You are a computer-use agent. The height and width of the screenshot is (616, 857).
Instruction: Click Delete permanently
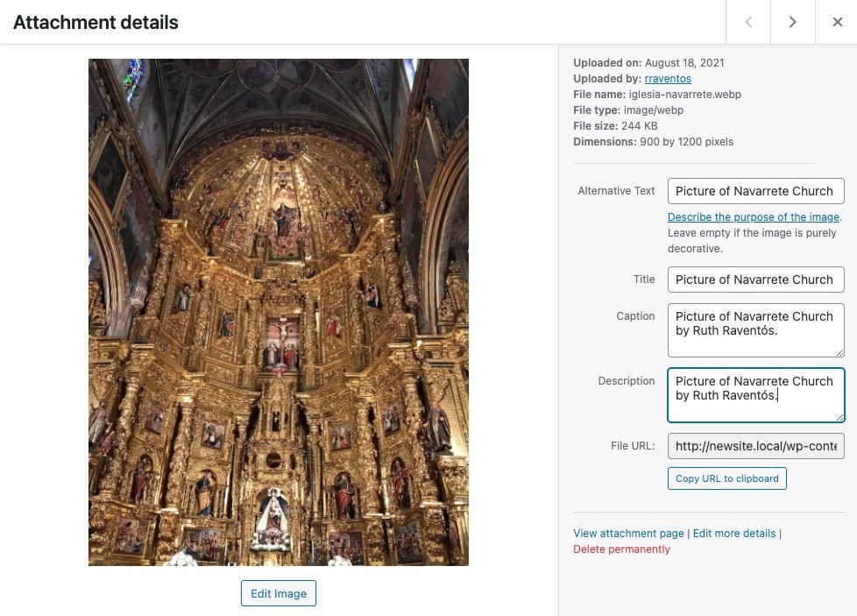pos(621,549)
